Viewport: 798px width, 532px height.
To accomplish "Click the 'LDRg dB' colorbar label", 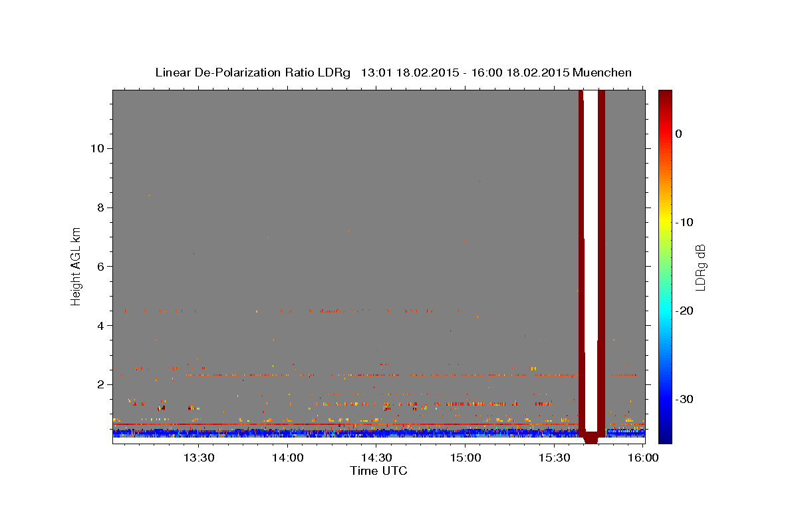I will 700,267.
